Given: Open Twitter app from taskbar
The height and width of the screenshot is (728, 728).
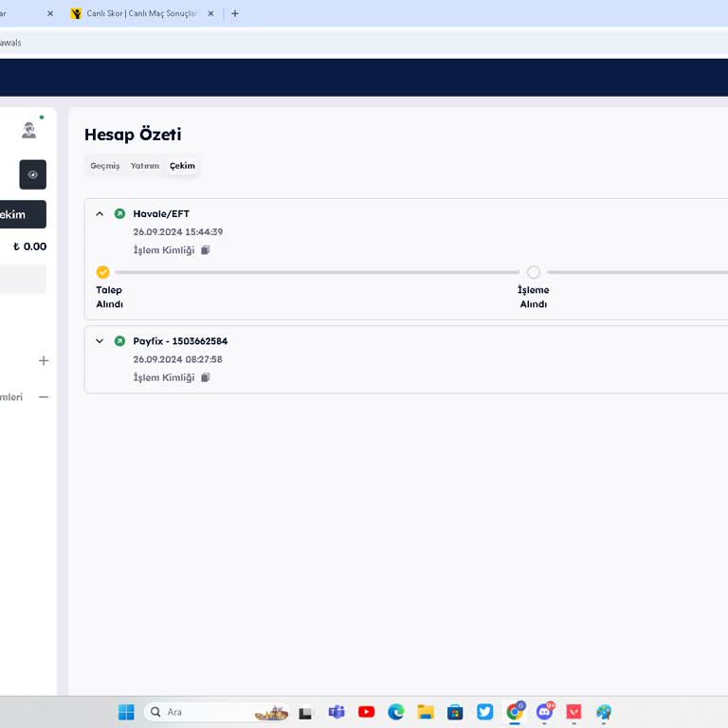Looking at the screenshot, I should [x=484, y=712].
